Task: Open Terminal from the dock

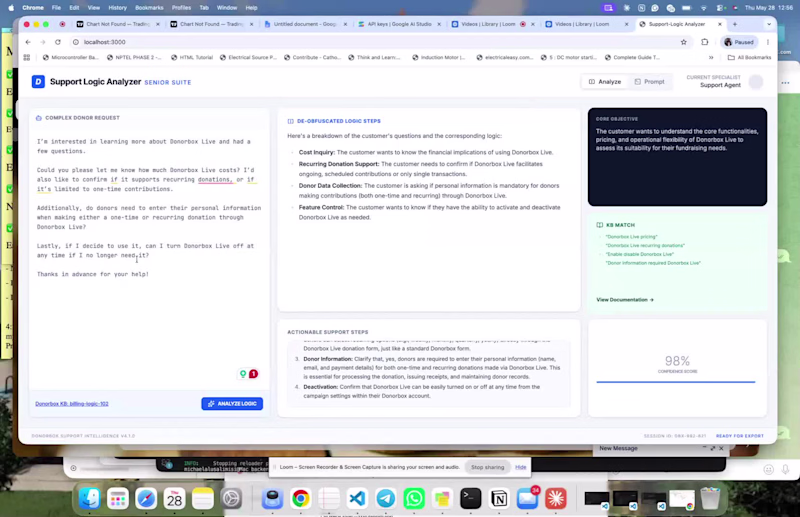Action: (x=470, y=498)
